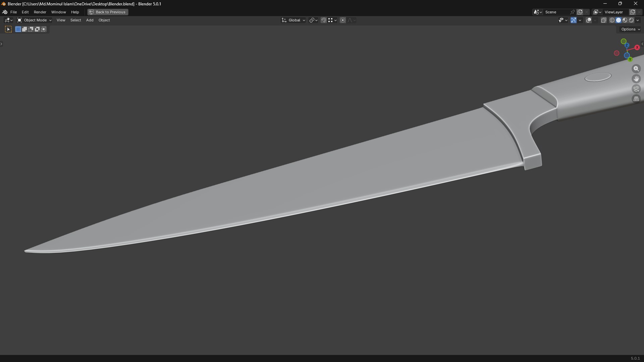This screenshot has height=362, width=644.
Task: Create a new scene with the copy icon
Action: pos(580,12)
